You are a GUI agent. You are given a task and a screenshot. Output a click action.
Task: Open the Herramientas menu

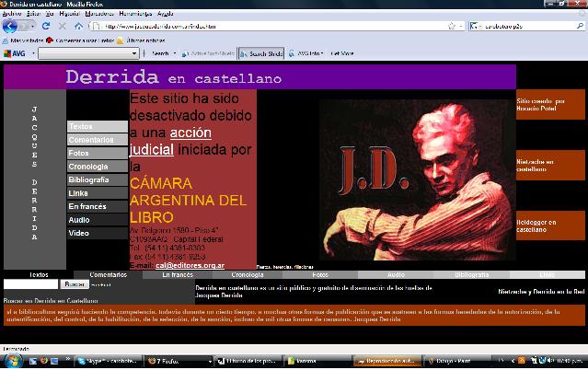tap(135, 14)
